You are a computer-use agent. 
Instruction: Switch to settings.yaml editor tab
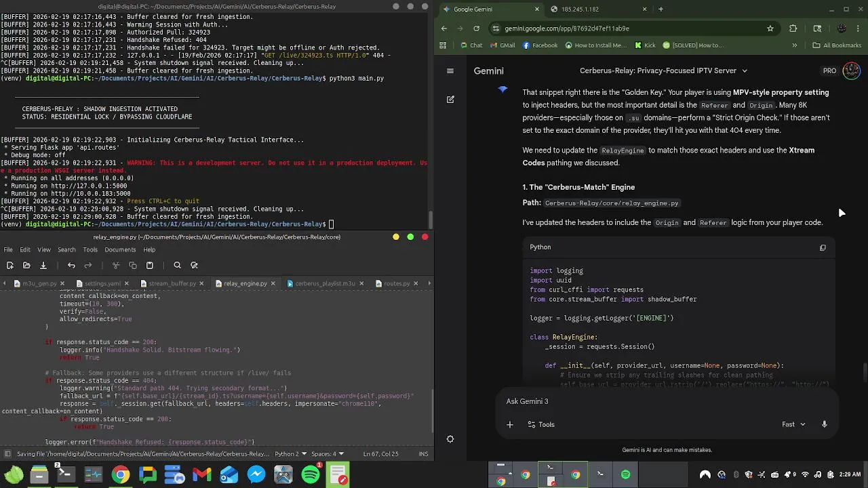pos(102,283)
